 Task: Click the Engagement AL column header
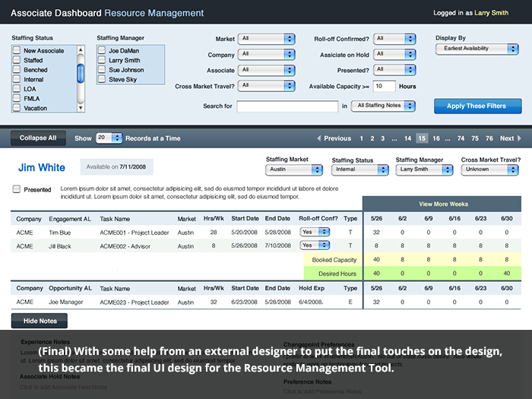click(70, 219)
